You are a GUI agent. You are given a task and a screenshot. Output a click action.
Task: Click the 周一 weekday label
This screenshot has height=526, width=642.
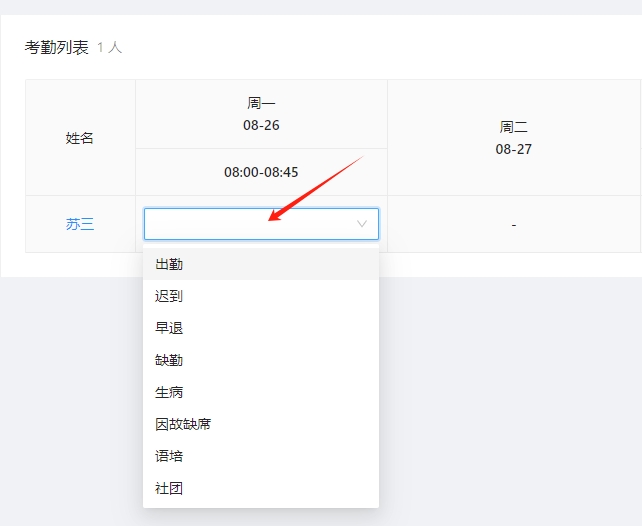261,103
